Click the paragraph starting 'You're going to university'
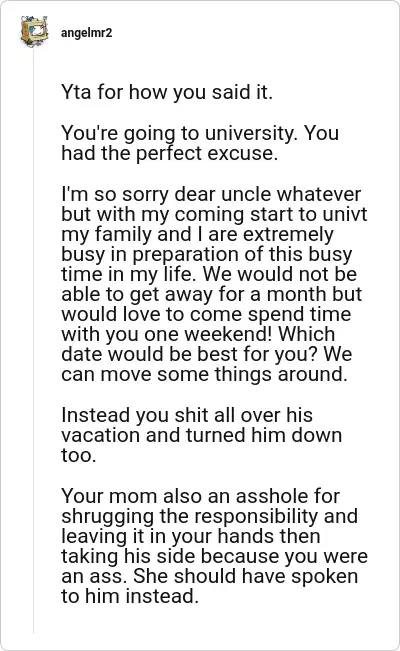 (200, 143)
